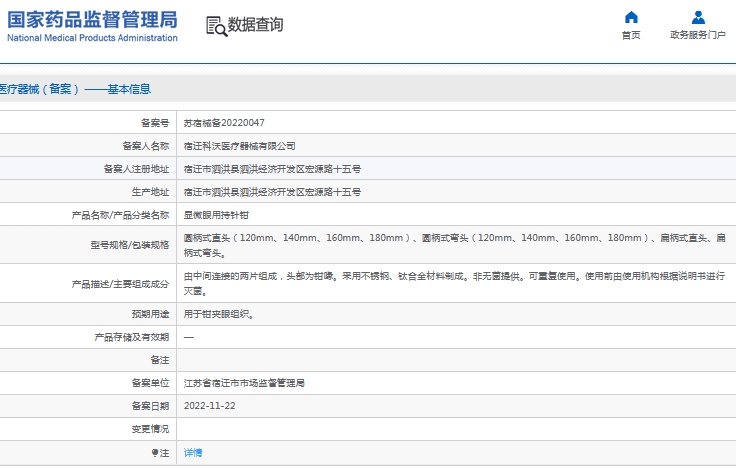
Task: Click the 备案人名称 row label
Action: [146, 146]
